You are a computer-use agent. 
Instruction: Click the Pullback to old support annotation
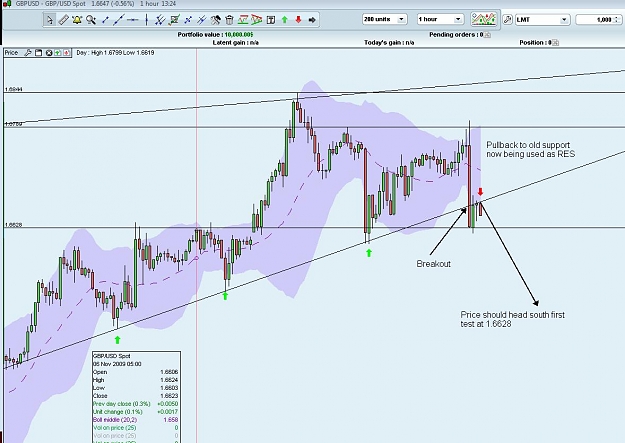click(531, 150)
